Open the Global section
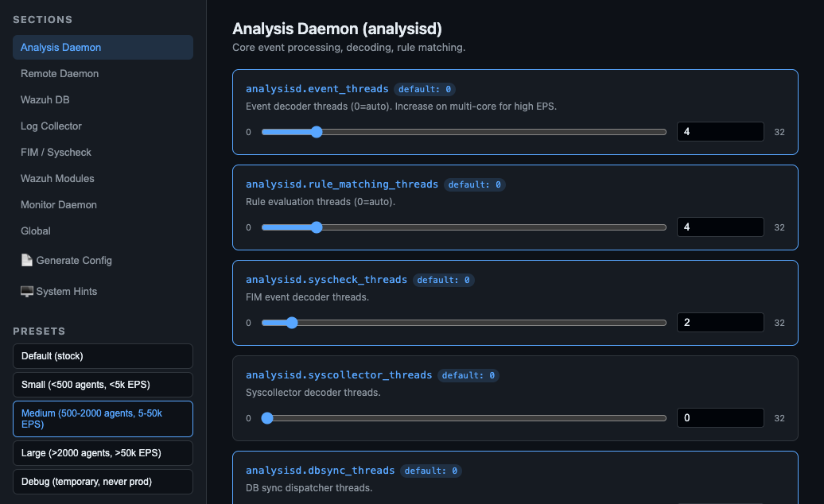This screenshot has height=504, width=824. [x=103, y=231]
